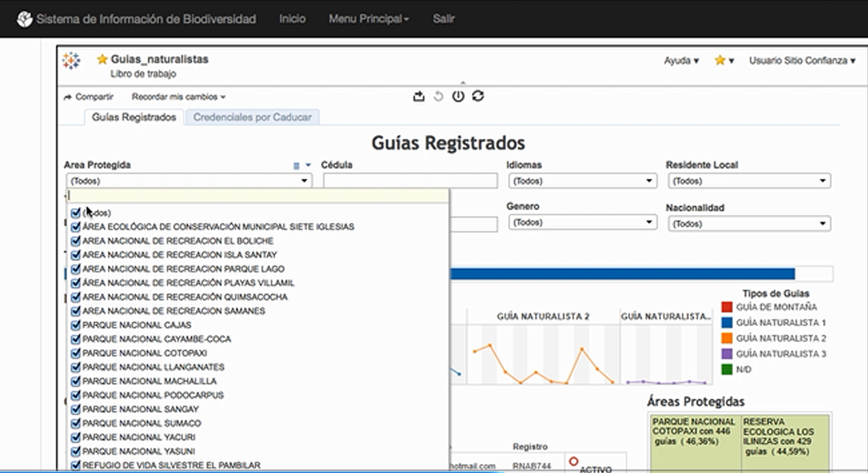Open the Genero filter dropdown
Screen dimensions: 868x473
click(582, 222)
